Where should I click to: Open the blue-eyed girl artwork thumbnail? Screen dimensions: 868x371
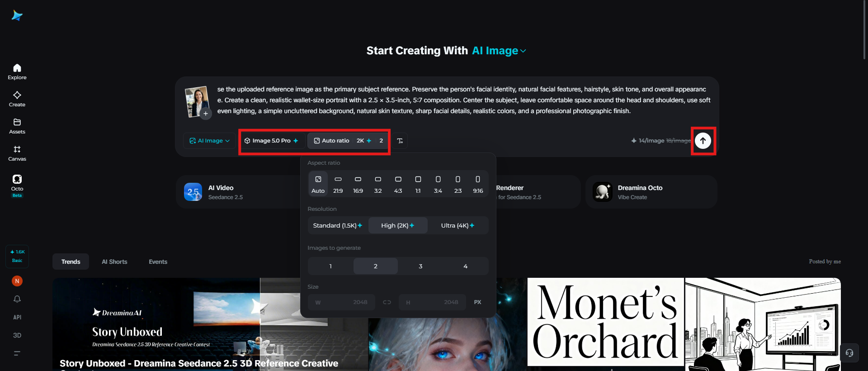[448, 345]
